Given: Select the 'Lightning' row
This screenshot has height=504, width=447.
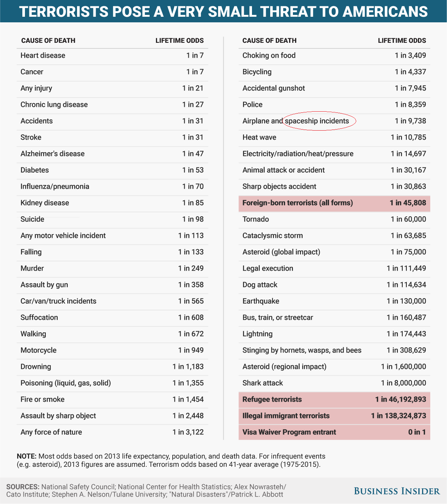Looking at the screenshot, I should coord(334,334).
